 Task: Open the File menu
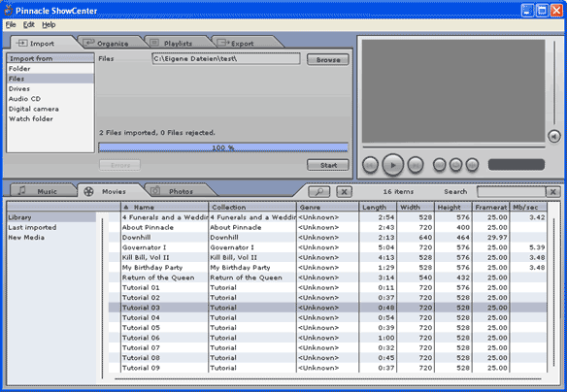(11, 24)
